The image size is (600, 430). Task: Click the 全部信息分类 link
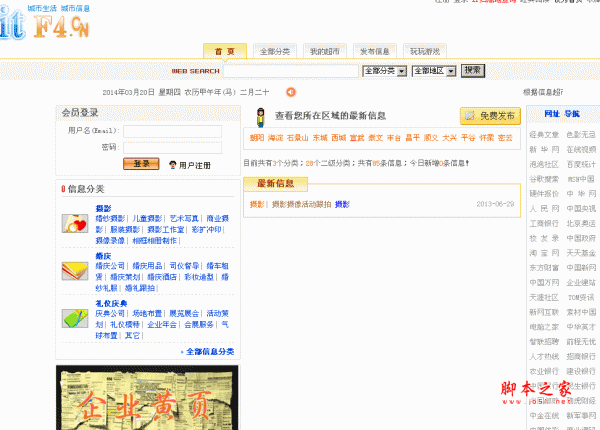(210, 352)
